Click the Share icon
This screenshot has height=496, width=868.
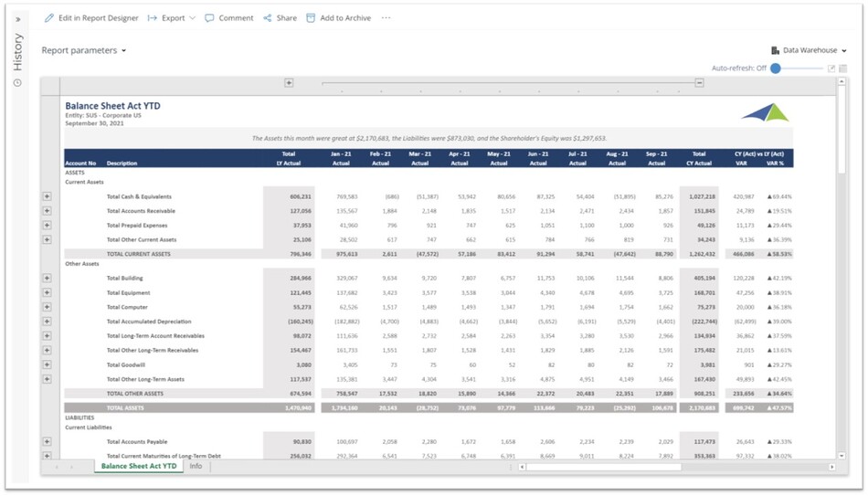tap(268, 18)
